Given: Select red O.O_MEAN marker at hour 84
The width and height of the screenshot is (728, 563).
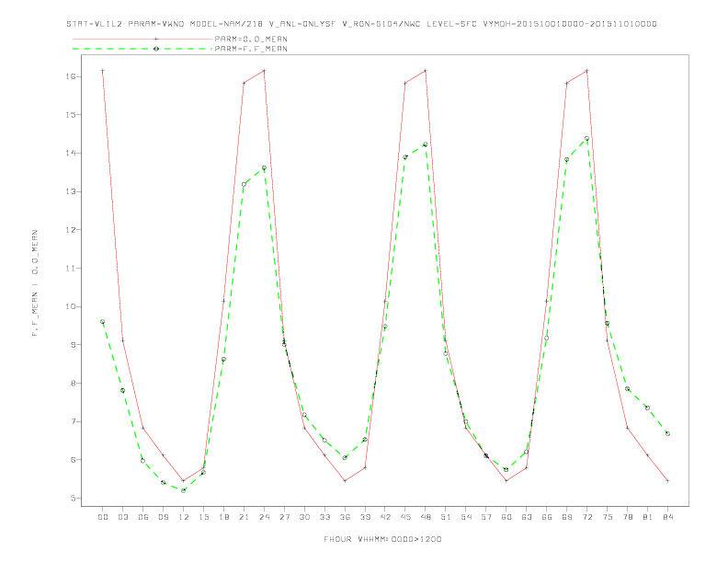Looking at the screenshot, I should tap(667, 481).
